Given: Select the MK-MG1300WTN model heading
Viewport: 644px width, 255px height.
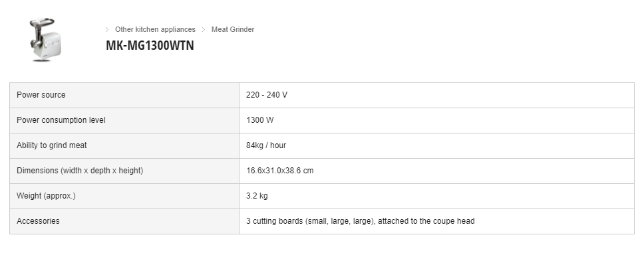Looking at the screenshot, I should coord(150,46).
